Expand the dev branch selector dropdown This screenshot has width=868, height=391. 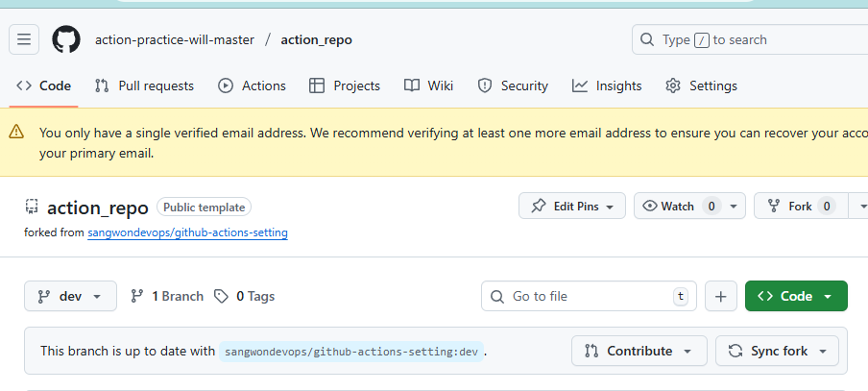70,296
